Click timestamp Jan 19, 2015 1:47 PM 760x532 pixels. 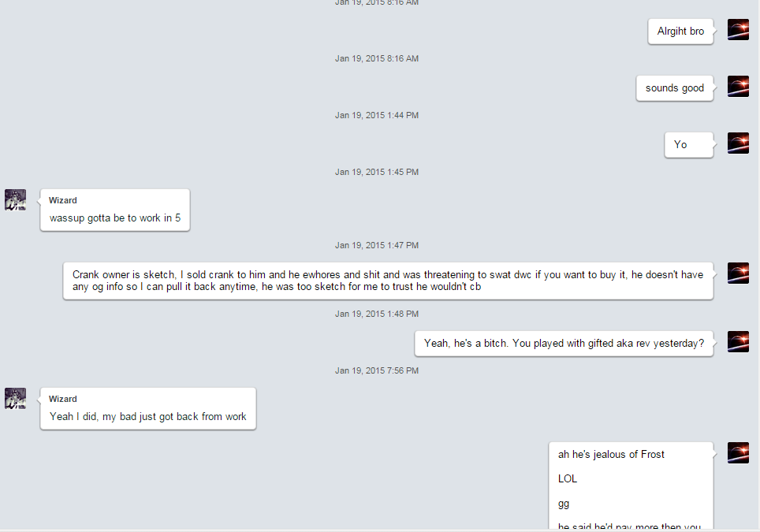click(377, 245)
